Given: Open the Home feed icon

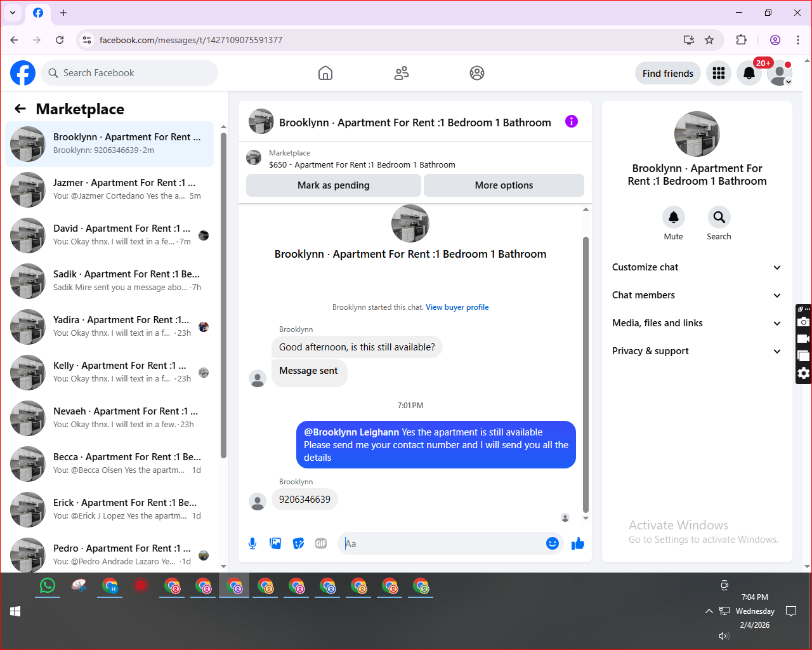Looking at the screenshot, I should [x=325, y=73].
